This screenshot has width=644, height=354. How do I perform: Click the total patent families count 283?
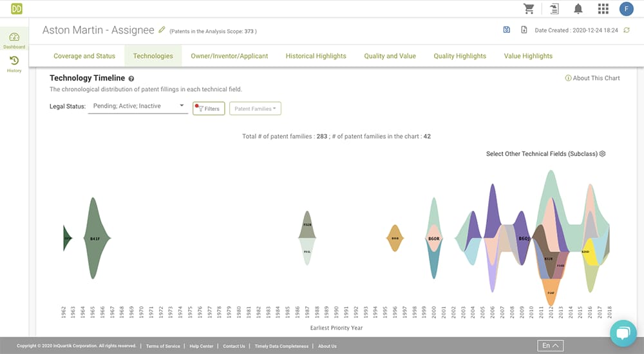(x=321, y=137)
